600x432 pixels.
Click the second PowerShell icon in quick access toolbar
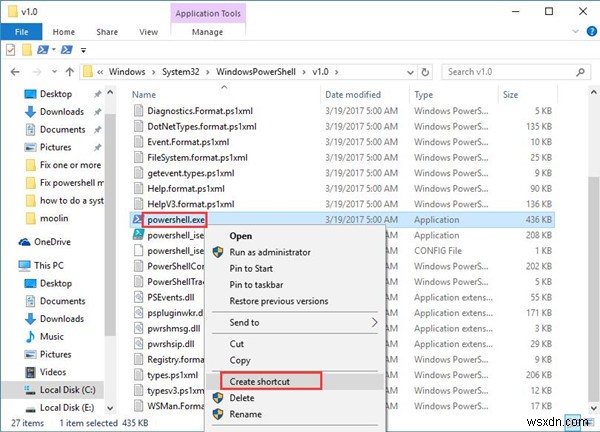pyautogui.click(x=67, y=50)
